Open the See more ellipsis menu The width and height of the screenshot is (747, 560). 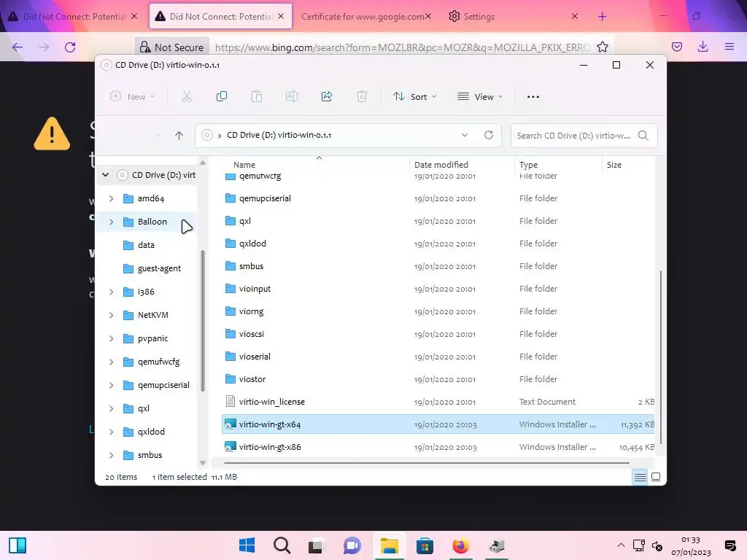click(x=533, y=97)
